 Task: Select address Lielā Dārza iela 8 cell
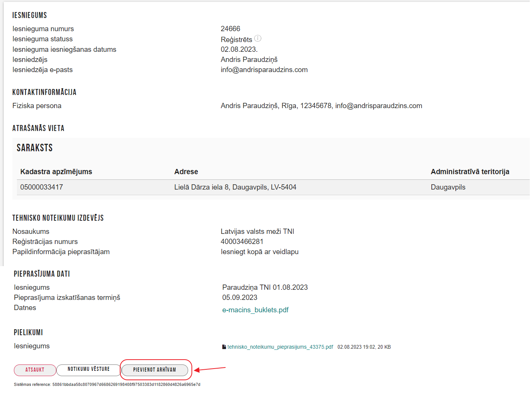[235, 187]
